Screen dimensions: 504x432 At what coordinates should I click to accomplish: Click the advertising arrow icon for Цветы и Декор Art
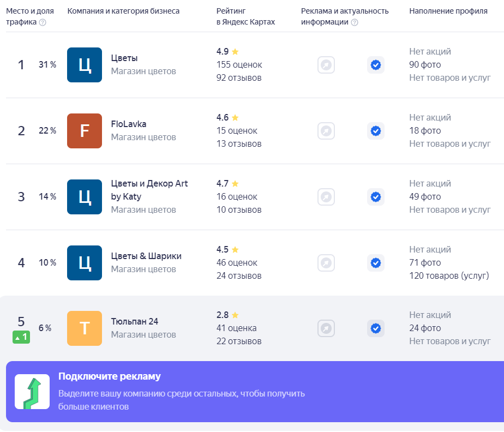coord(326,197)
